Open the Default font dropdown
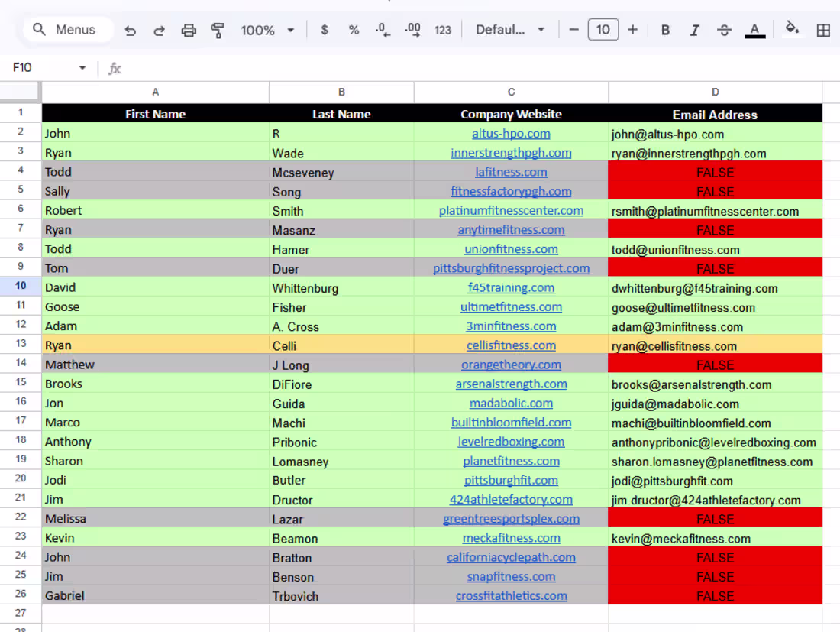Screen dimensions: 840x632 pyautogui.click(x=510, y=30)
